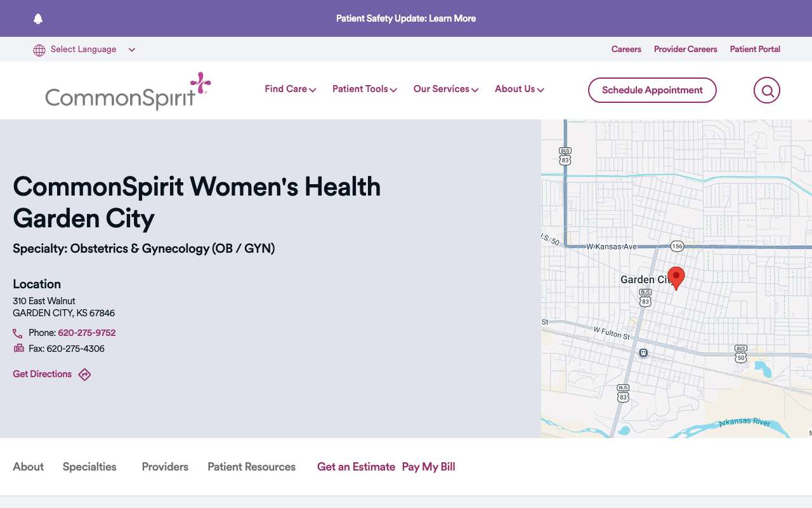This screenshot has width=812, height=508.
Task: Open the Pay My Bill link
Action: click(x=429, y=467)
